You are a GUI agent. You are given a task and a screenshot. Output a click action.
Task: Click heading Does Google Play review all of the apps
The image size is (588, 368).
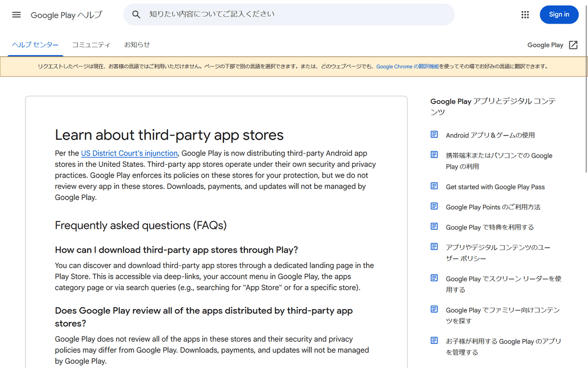tap(204, 317)
